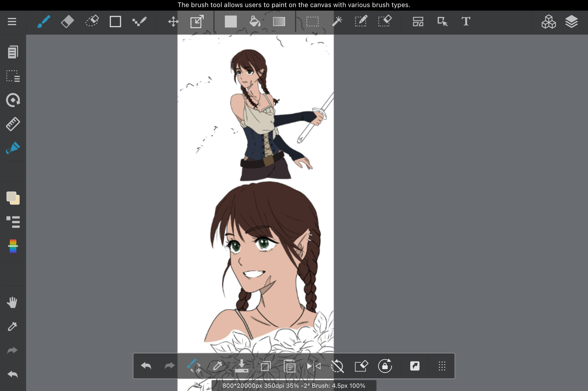Open the rainbow color palette bar
The height and width of the screenshot is (391, 588).
tap(13, 246)
